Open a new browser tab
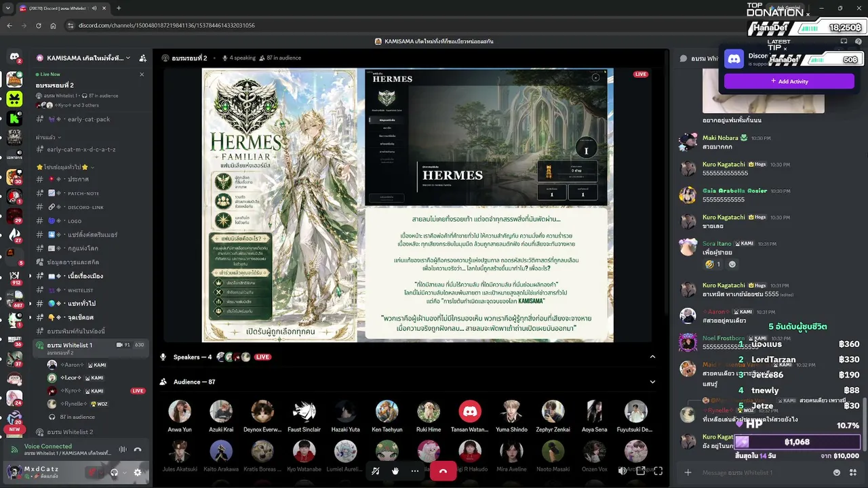Image resolution: width=868 pixels, height=488 pixels. [x=119, y=8]
